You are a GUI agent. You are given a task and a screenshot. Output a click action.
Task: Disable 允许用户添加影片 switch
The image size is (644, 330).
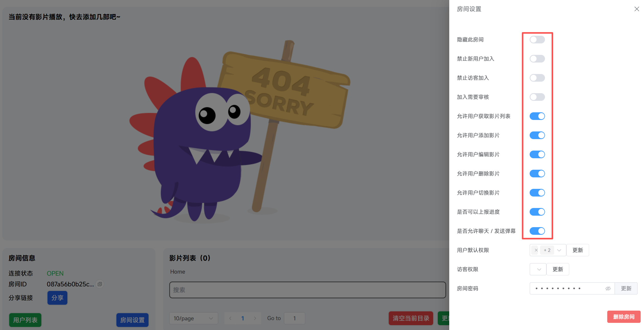tap(537, 135)
